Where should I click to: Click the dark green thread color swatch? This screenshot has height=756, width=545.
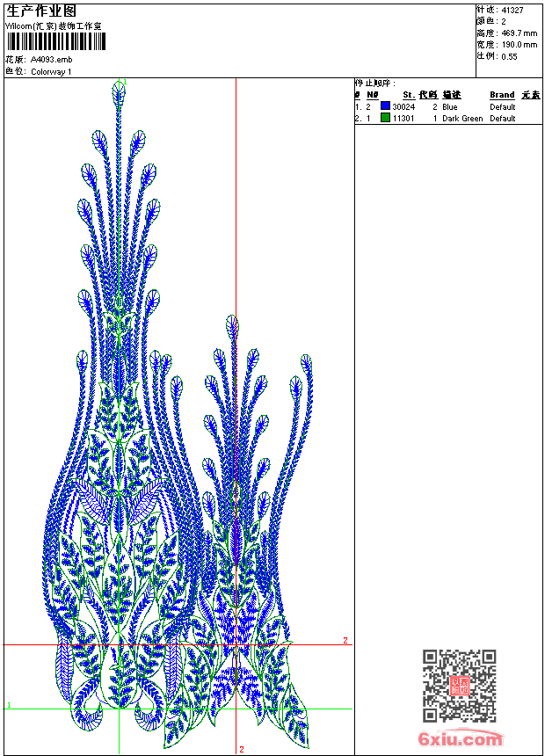[x=385, y=118]
